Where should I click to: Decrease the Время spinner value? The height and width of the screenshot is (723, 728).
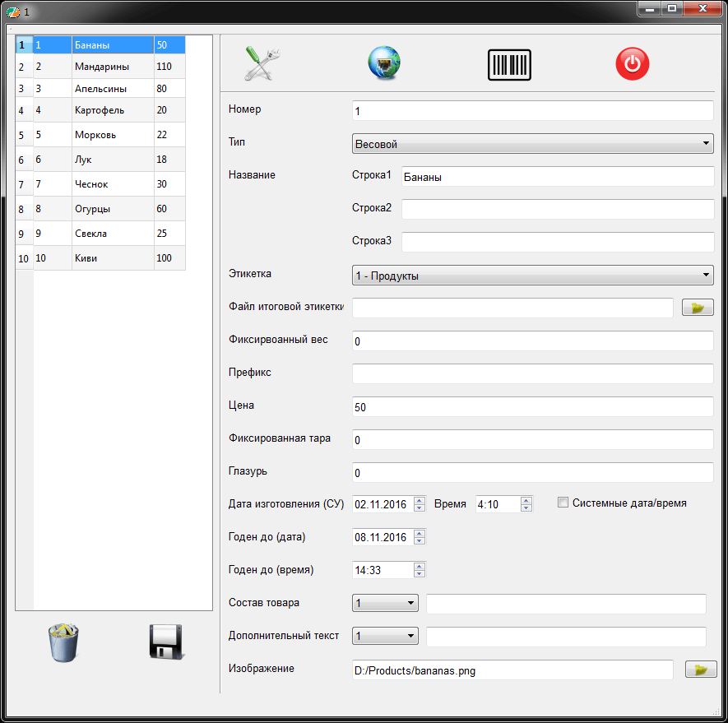pos(526,508)
